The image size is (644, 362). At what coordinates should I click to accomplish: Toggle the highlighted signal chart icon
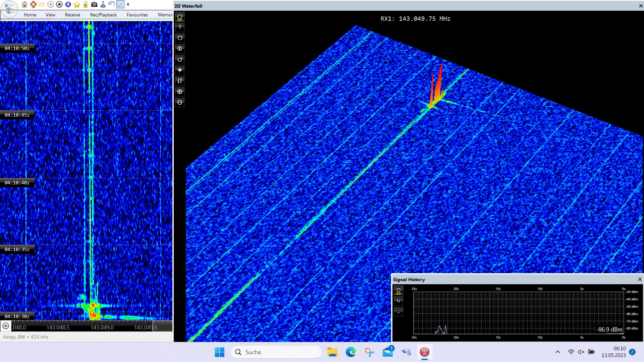[120, 4]
